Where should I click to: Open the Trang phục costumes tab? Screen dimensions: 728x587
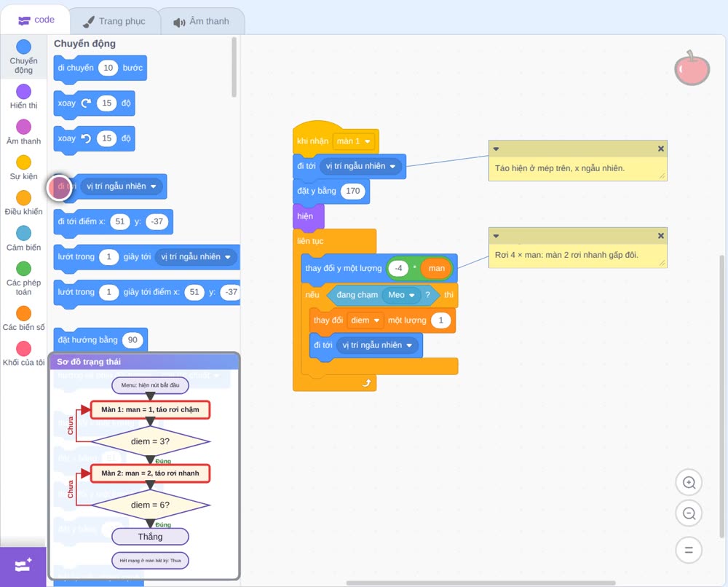pos(115,21)
